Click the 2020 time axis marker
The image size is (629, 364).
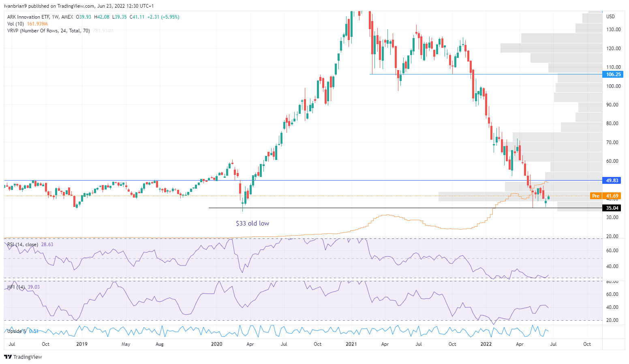pyautogui.click(x=217, y=344)
